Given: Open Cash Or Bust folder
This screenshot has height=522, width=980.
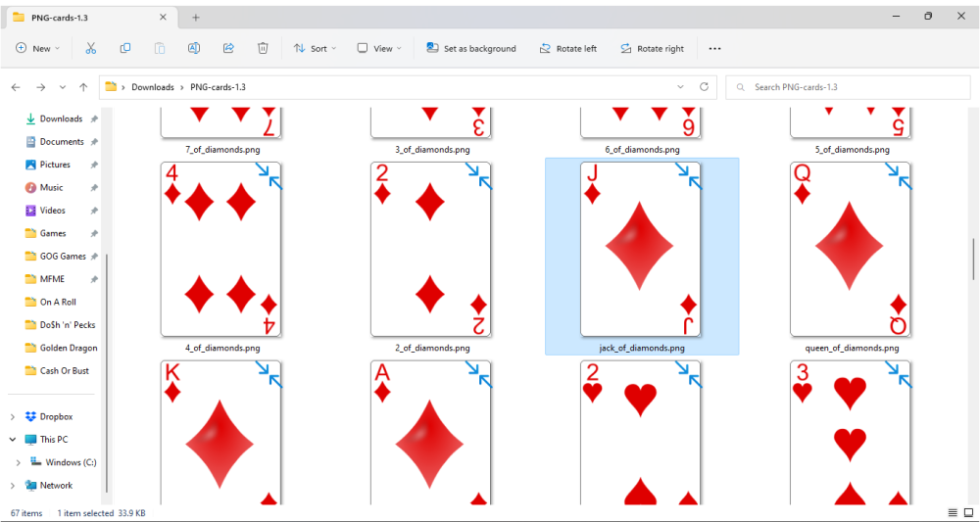Looking at the screenshot, I should (x=64, y=371).
